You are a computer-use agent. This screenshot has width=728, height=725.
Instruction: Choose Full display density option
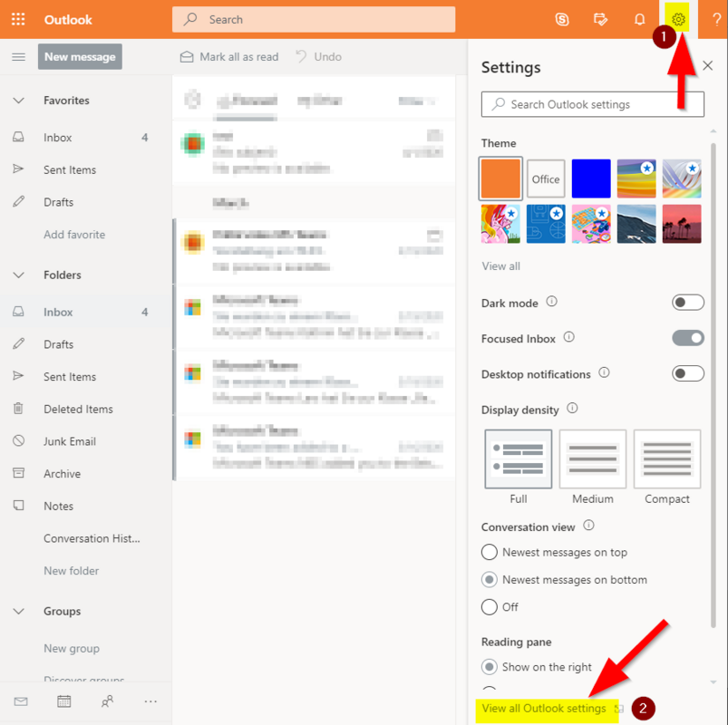519,459
